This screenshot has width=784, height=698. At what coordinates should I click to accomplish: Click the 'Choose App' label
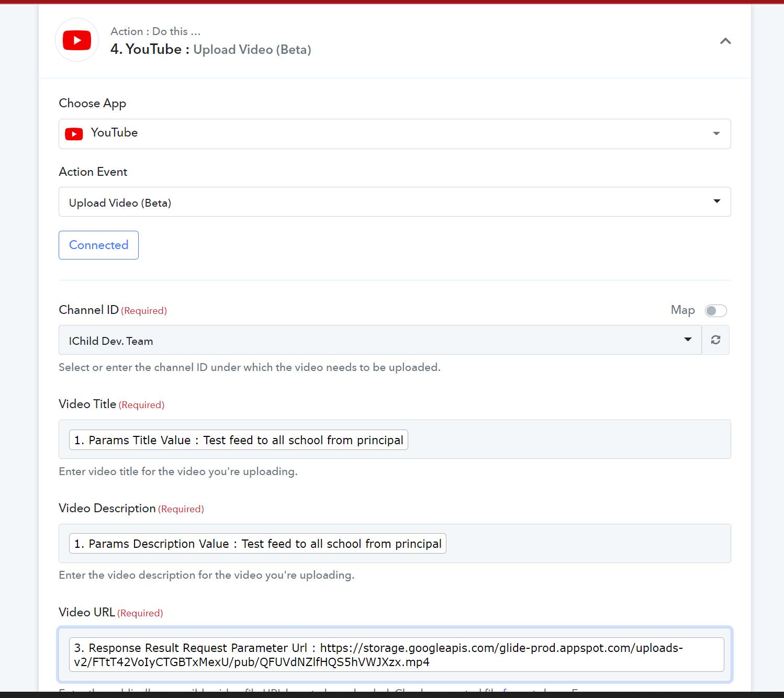tap(93, 103)
